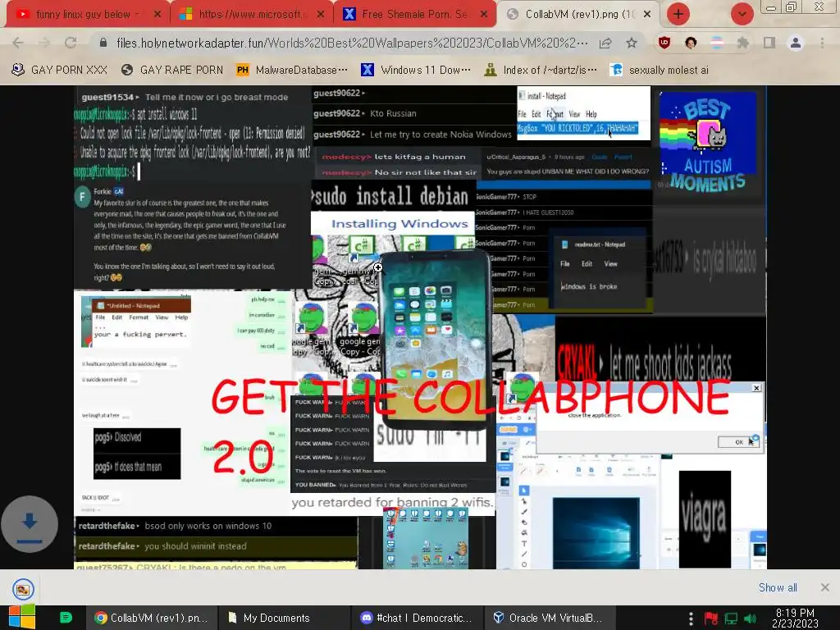
Task: Switch to Chrome CollabVM taskbar button
Action: (x=152, y=618)
